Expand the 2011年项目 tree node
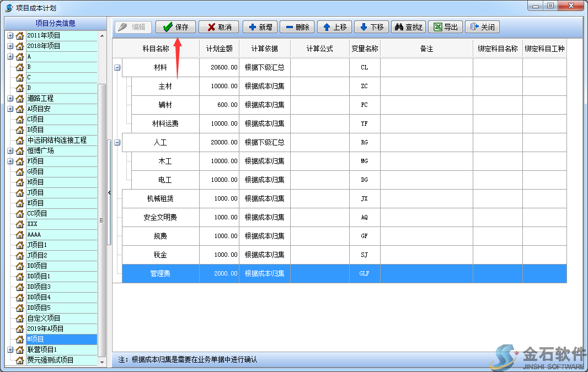The width and height of the screenshot is (588, 372). click(x=10, y=35)
